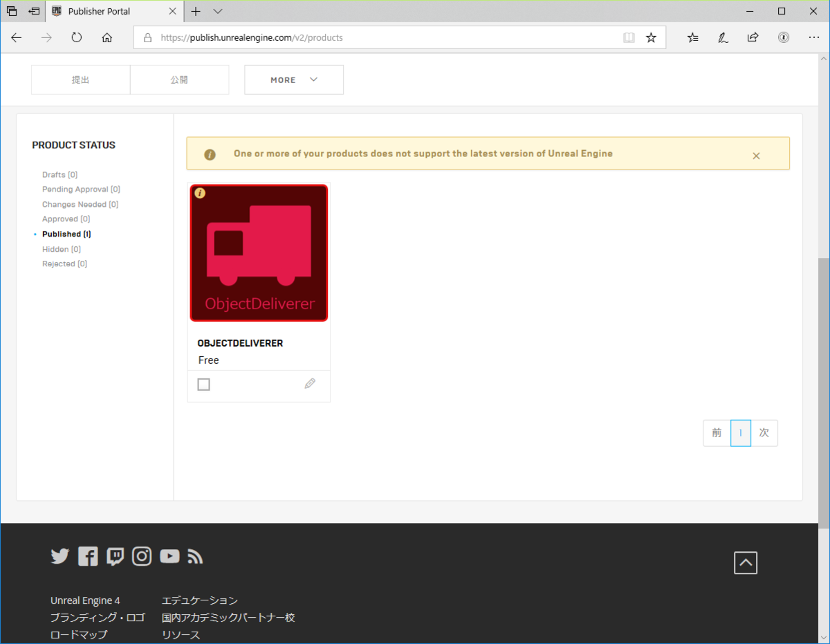Filter by Changes Needed [0] status
Image resolution: width=830 pixels, height=644 pixels.
click(80, 205)
